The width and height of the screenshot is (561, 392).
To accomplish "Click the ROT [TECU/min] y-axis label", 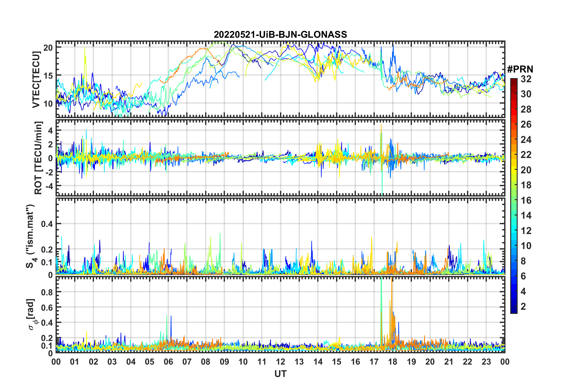I will [x=38, y=158].
